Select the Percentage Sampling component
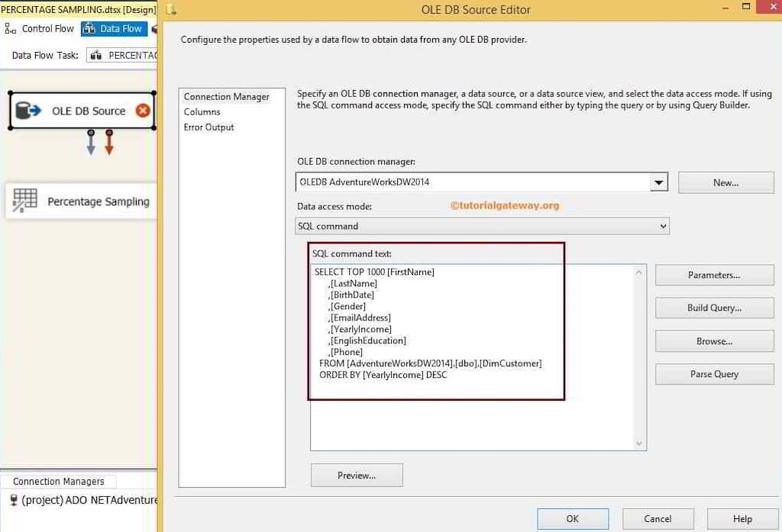 click(81, 202)
